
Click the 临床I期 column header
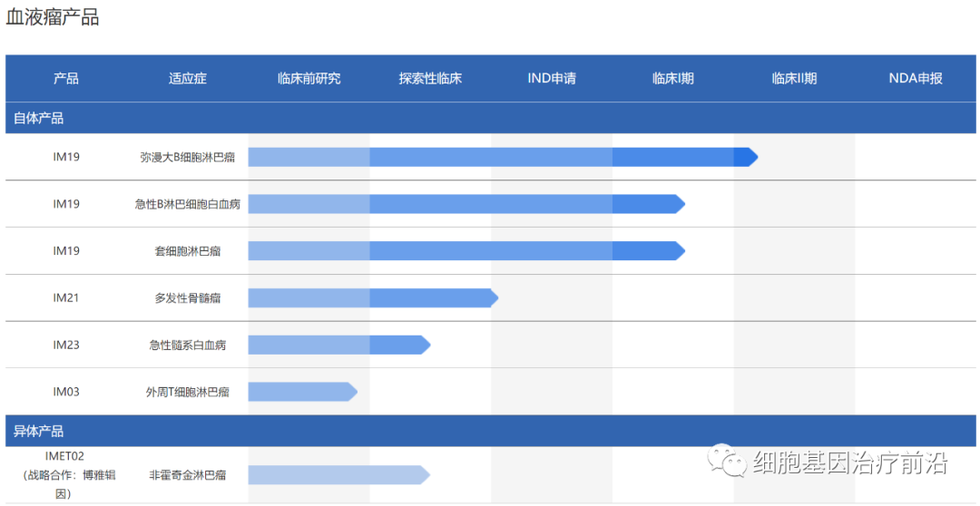pyautogui.click(x=673, y=79)
